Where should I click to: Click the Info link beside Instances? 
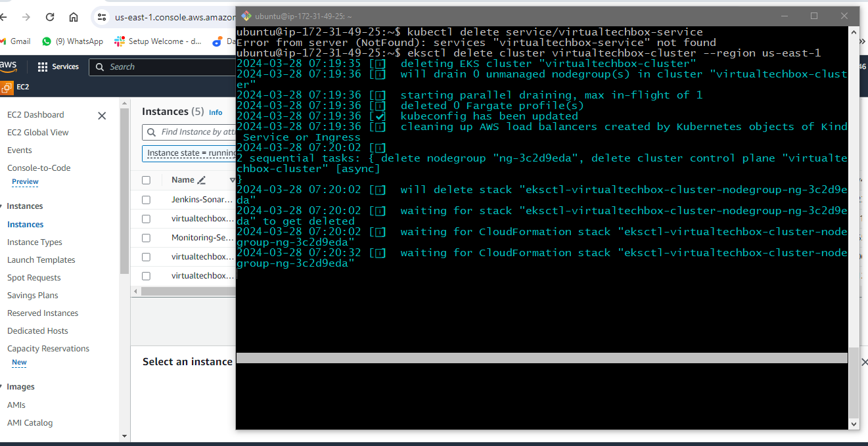click(x=216, y=112)
